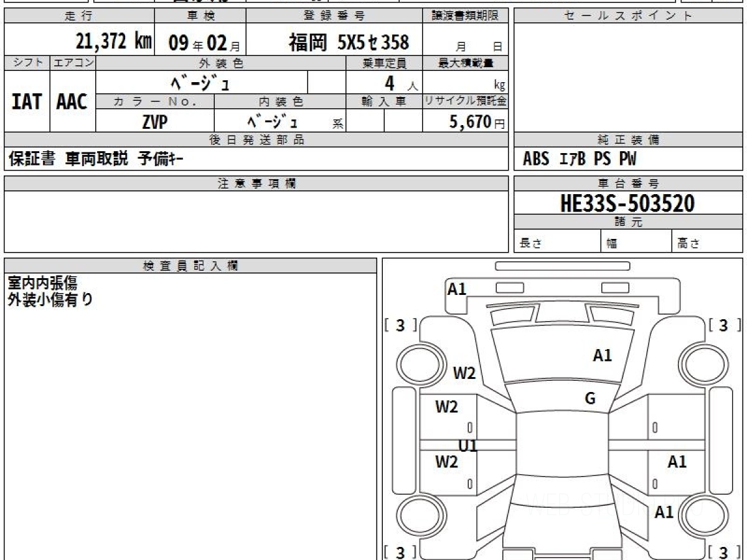Image resolution: width=747 pixels, height=560 pixels.
Task: Click the U1 damage mark on the diagram
Action: (x=467, y=446)
